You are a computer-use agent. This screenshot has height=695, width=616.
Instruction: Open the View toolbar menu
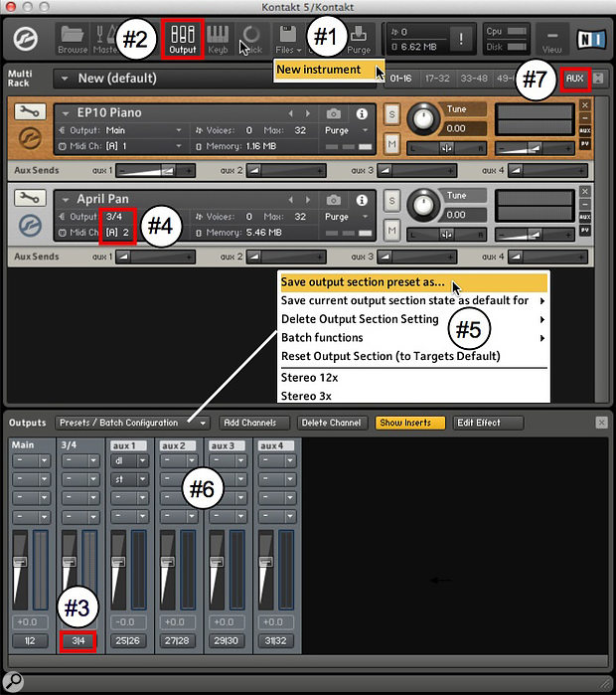coord(551,40)
